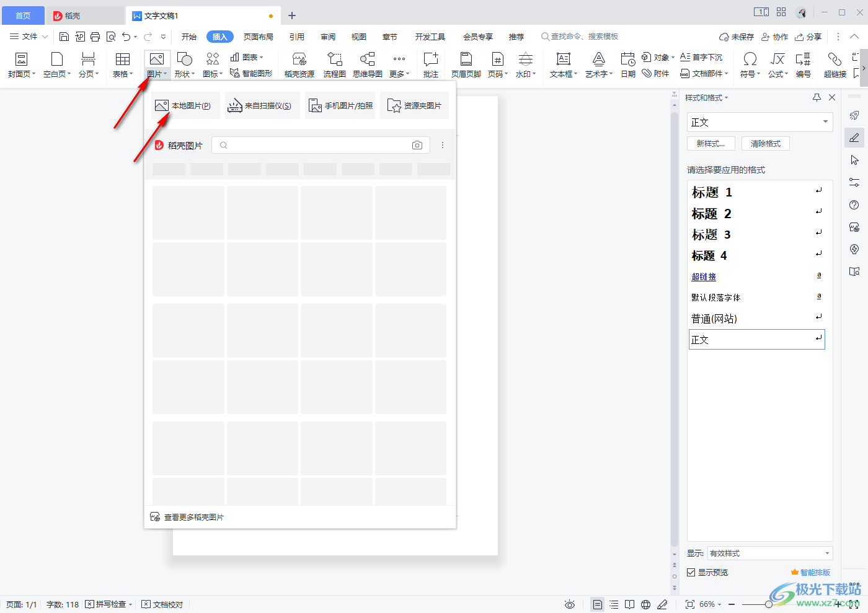Open the icon library (图标)
The width and height of the screenshot is (868, 613).
[x=213, y=65]
